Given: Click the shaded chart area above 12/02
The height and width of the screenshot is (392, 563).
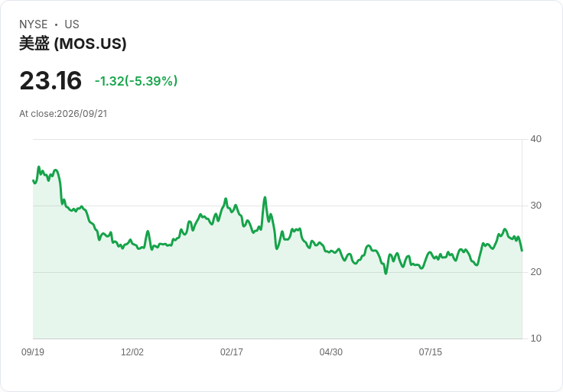Looking at the screenshot, I should 132,294.
